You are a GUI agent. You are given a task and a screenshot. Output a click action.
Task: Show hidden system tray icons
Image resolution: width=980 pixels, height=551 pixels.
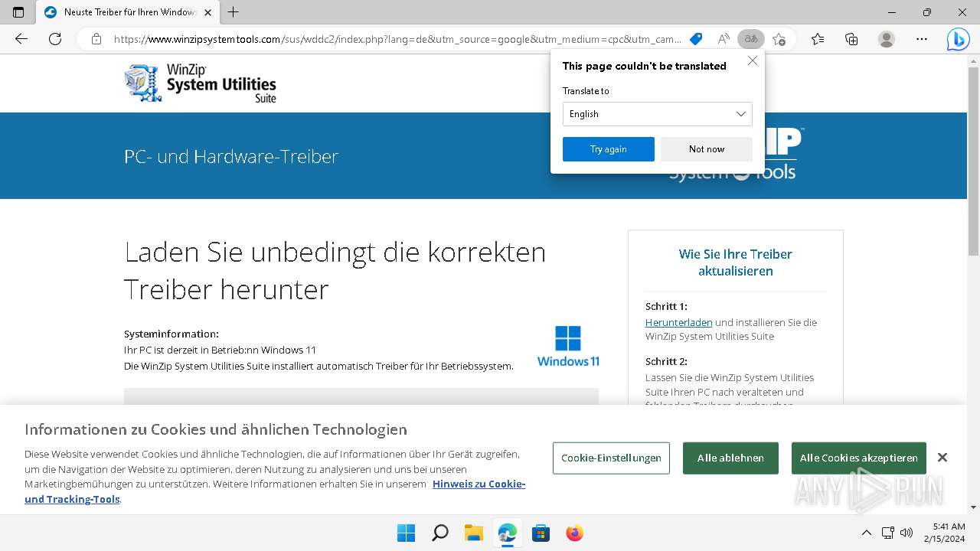pos(866,533)
